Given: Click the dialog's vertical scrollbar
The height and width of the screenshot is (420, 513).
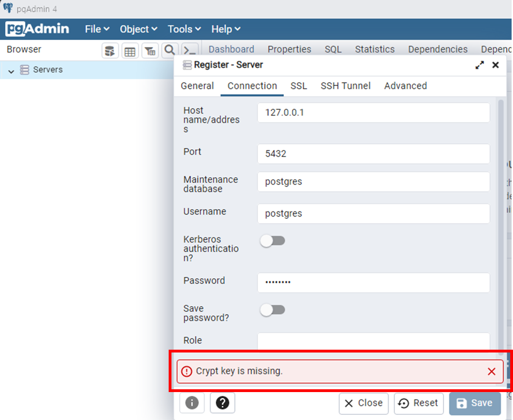Looking at the screenshot, I should pos(500,228).
